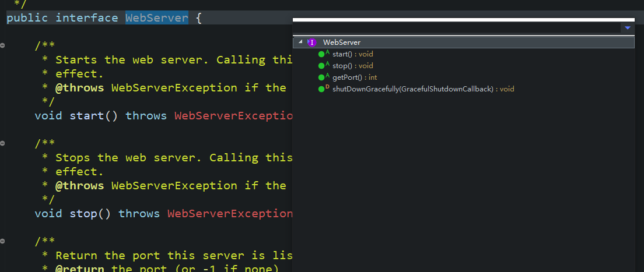Click the green method icon next to getPort()
The height and width of the screenshot is (272, 644).
[x=321, y=77]
